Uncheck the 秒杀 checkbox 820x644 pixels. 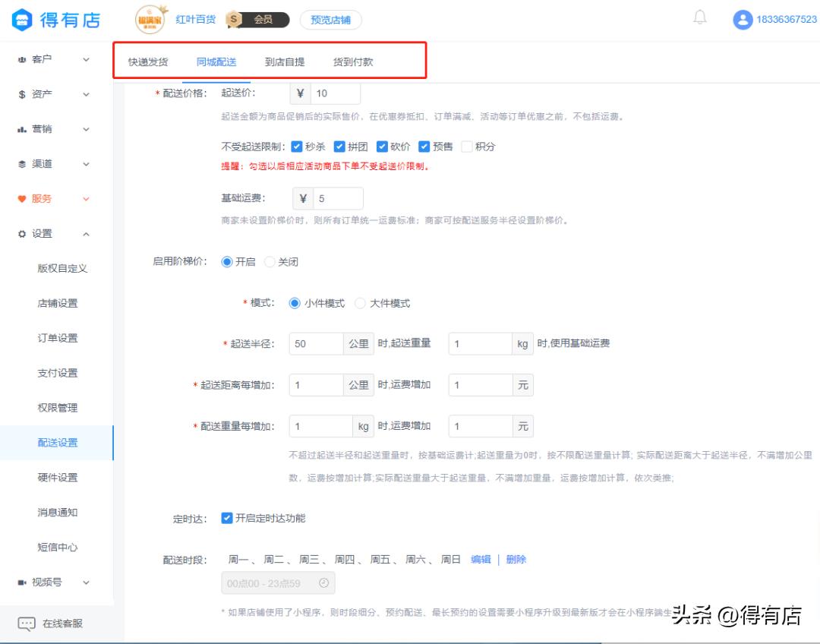click(x=296, y=146)
